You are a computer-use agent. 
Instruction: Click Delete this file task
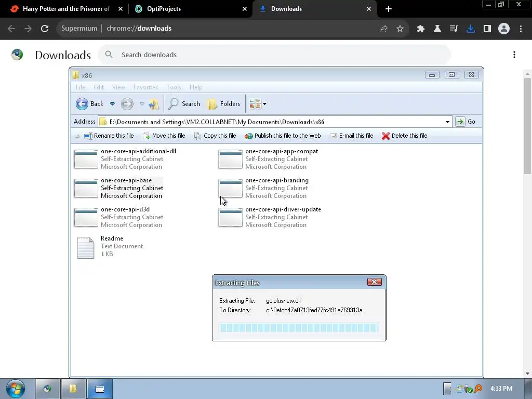[404, 136]
